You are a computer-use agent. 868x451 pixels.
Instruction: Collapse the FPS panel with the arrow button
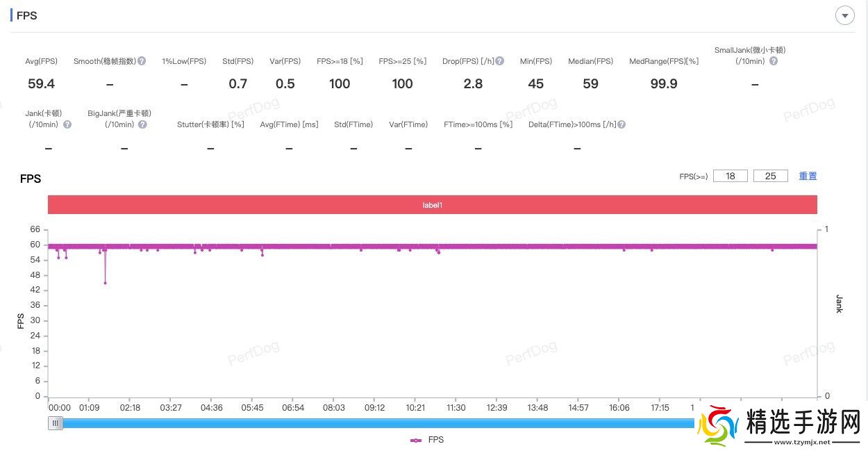coord(844,15)
